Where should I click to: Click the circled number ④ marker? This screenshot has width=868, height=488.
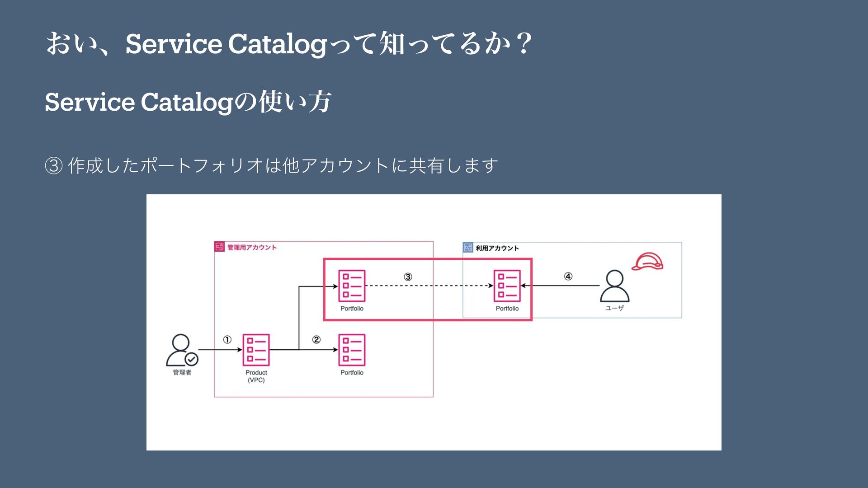point(568,276)
